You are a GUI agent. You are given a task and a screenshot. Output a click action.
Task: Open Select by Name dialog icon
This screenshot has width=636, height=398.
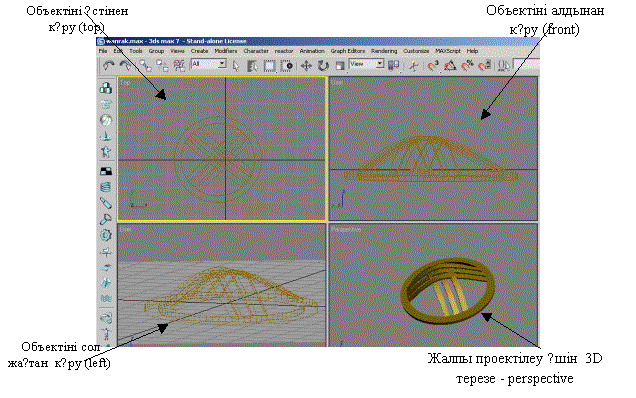click(x=252, y=65)
